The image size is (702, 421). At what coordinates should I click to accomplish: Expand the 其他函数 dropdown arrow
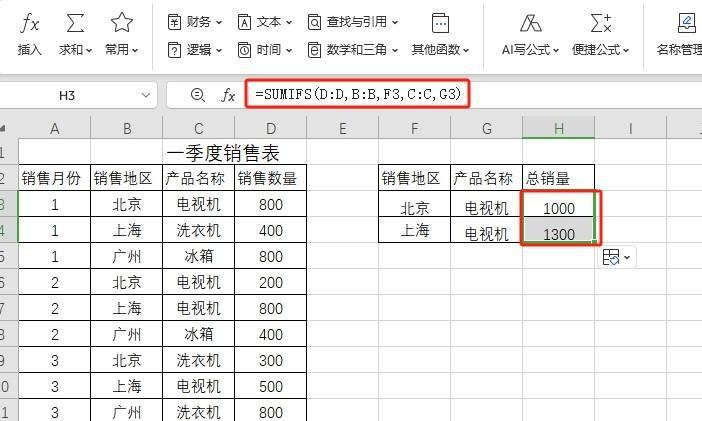466,50
